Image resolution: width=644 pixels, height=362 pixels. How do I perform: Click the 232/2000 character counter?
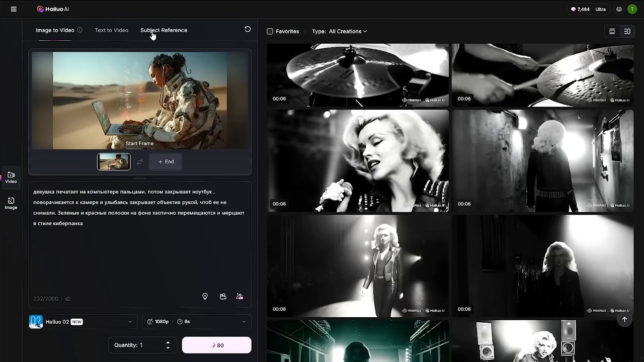coord(46,299)
